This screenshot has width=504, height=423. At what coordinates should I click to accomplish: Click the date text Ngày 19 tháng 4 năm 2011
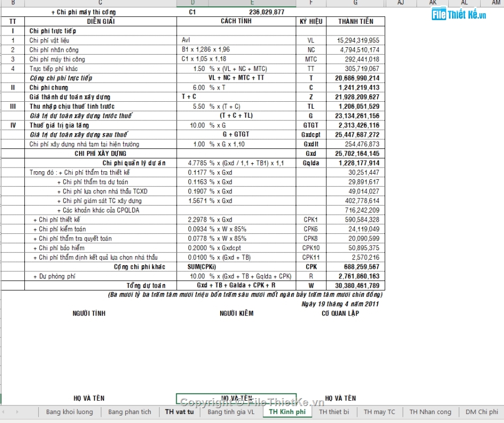(340, 304)
